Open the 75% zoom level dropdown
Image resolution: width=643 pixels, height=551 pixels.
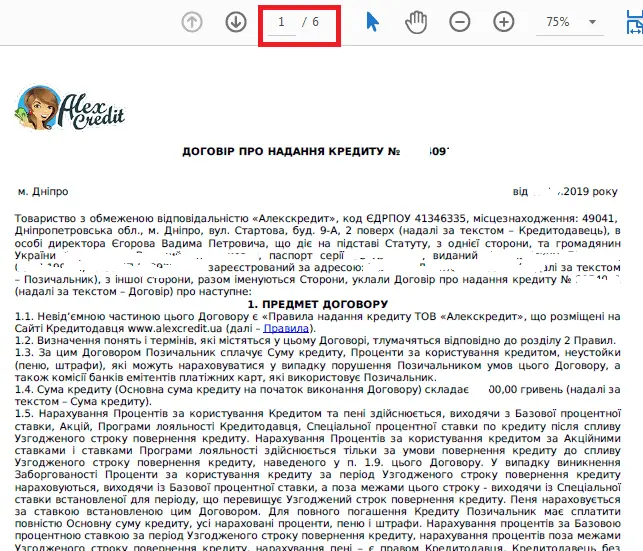[x=570, y=22]
